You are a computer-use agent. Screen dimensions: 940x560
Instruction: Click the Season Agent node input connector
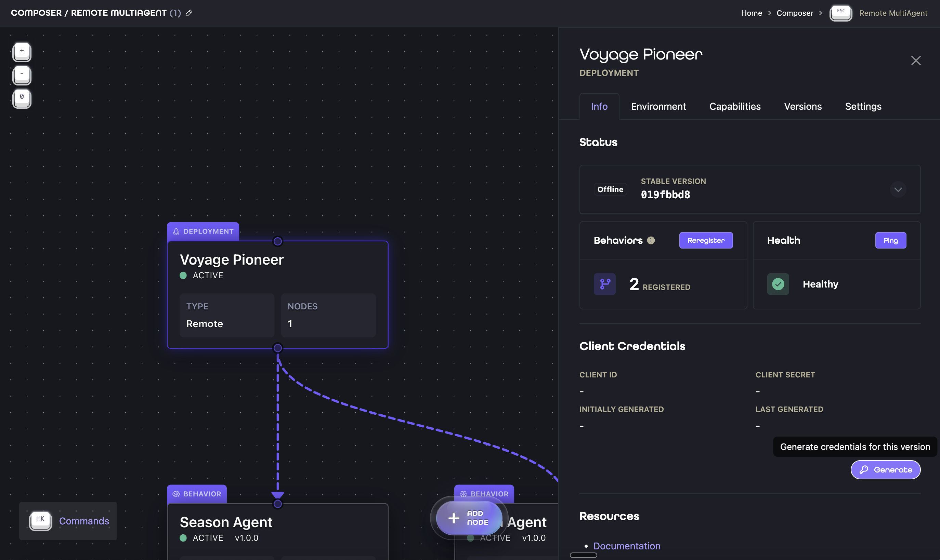277,504
